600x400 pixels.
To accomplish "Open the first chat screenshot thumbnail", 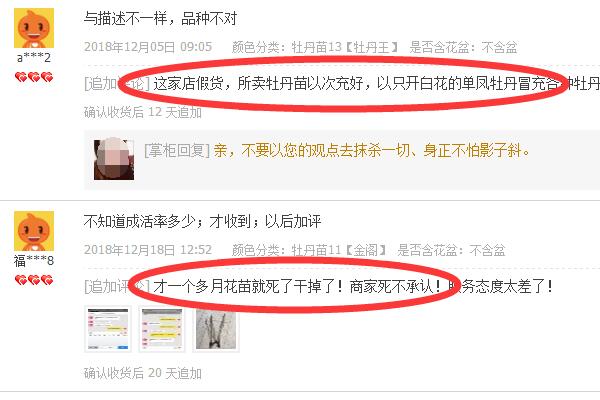I will pyautogui.click(x=108, y=329).
